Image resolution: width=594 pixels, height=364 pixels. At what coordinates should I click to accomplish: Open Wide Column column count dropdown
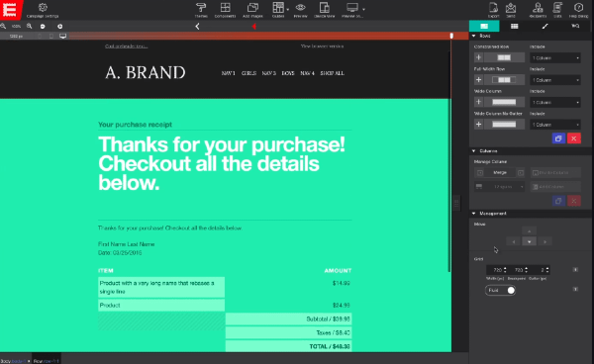pyautogui.click(x=555, y=102)
